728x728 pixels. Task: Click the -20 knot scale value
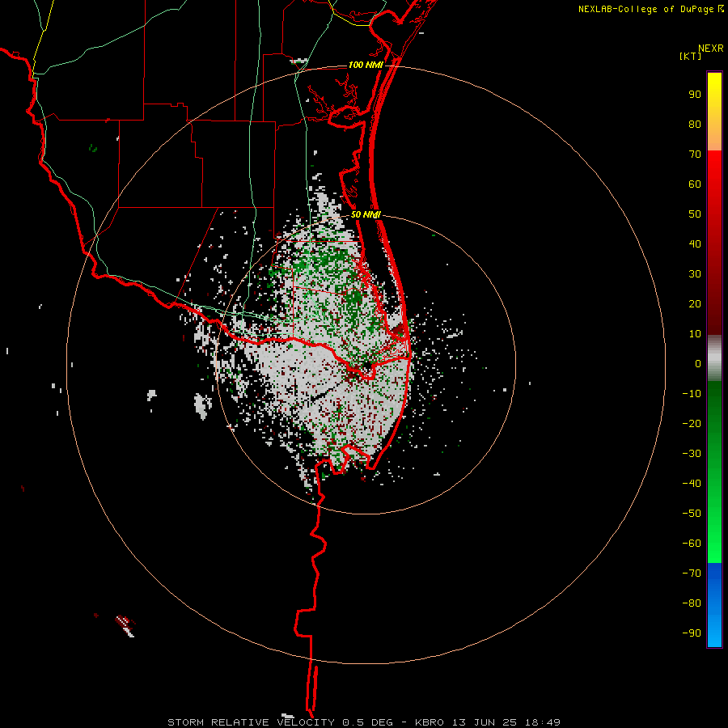(x=692, y=424)
